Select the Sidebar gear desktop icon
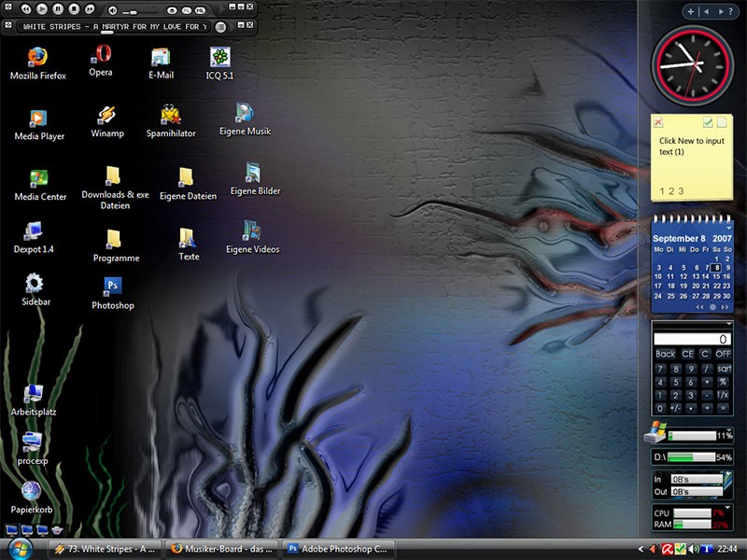This screenshot has width=747, height=560. click(x=35, y=289)
